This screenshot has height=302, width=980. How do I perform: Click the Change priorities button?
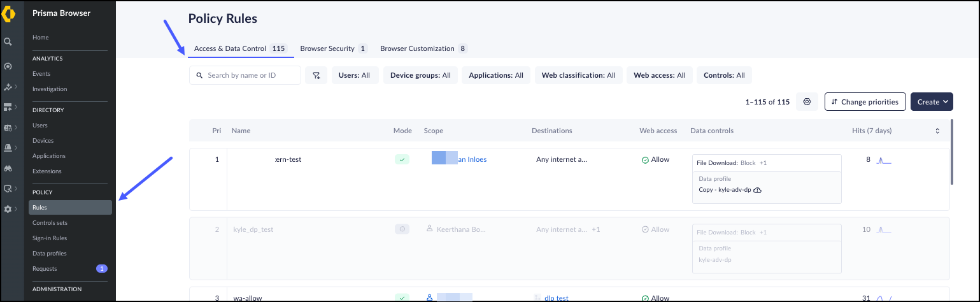click(865, 102)
